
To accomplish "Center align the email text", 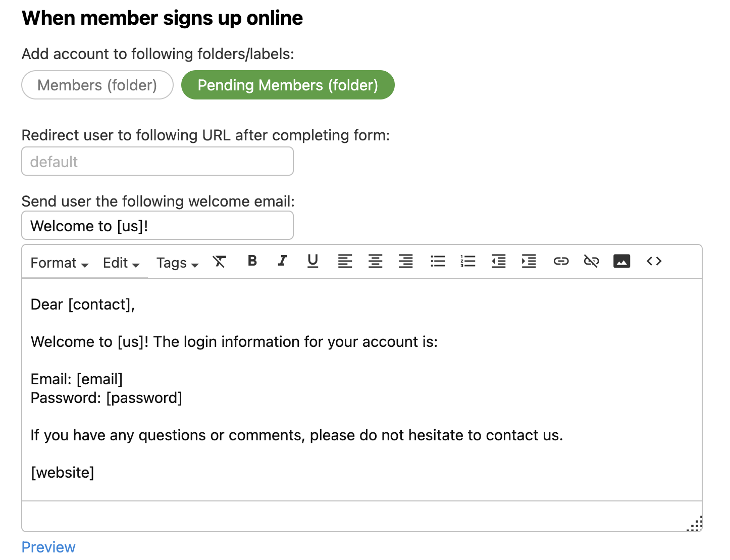I will 375,262.
